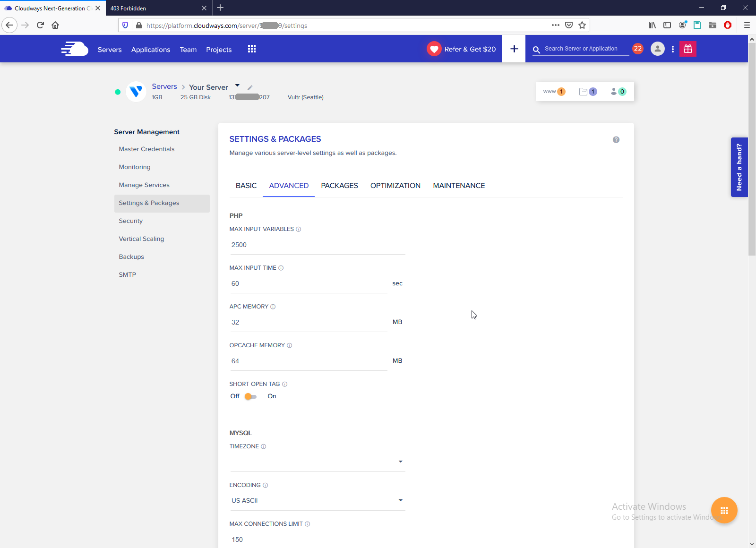This screenshot has height=548, width=756.
Task: Click the pink gift box icon
Action: [x=688, y=49]
